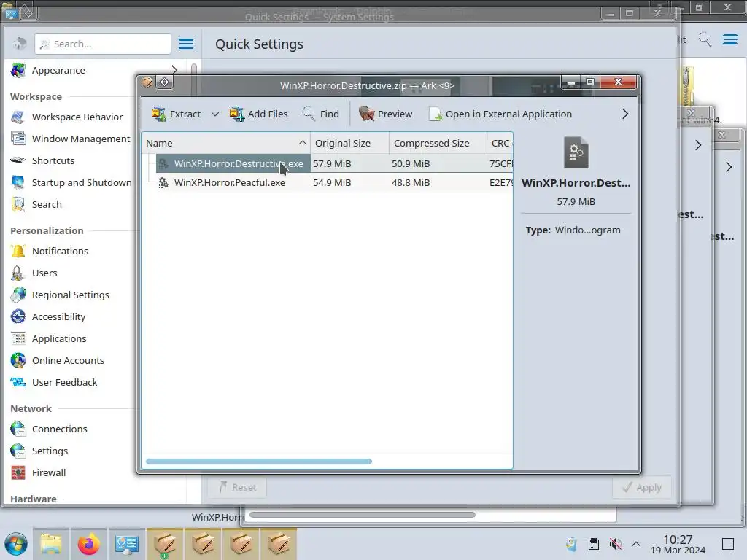This screenshot has height=560, width=747.
Task: Open System Settings hamburger menu
Action: tap(186, 44)
